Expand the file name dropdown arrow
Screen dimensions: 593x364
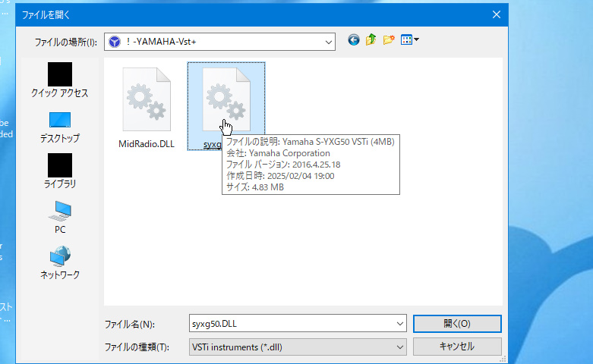click(x=400, y=324)
